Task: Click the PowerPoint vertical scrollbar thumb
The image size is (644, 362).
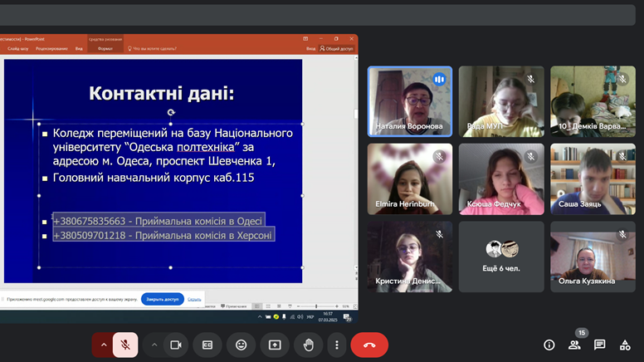Action: 356,113
